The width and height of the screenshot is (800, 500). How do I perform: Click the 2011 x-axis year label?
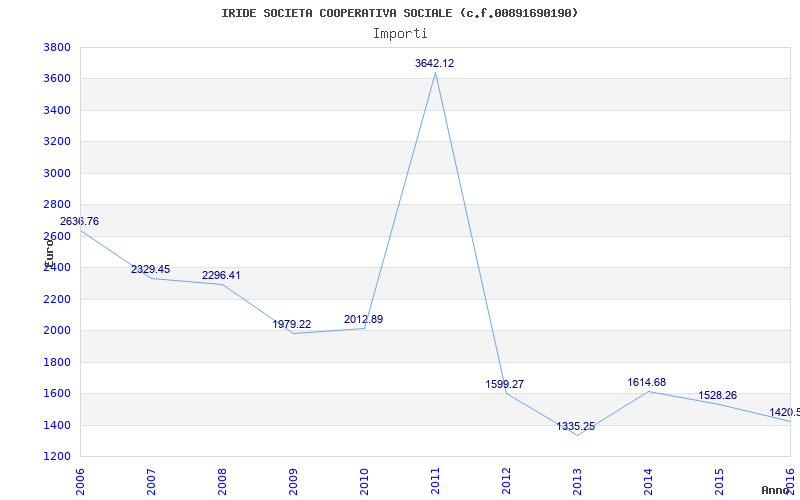pos(435,482)
